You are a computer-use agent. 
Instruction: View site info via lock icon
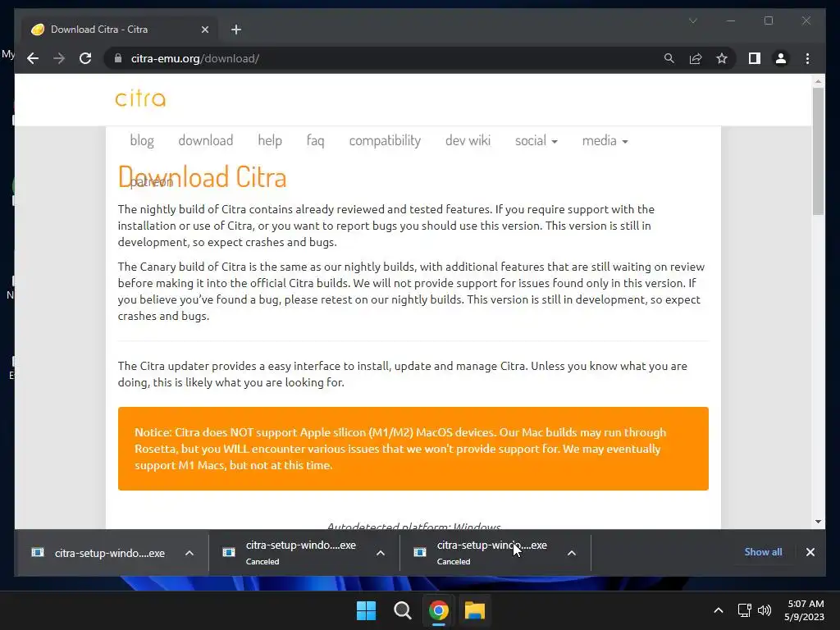point(118,58)
